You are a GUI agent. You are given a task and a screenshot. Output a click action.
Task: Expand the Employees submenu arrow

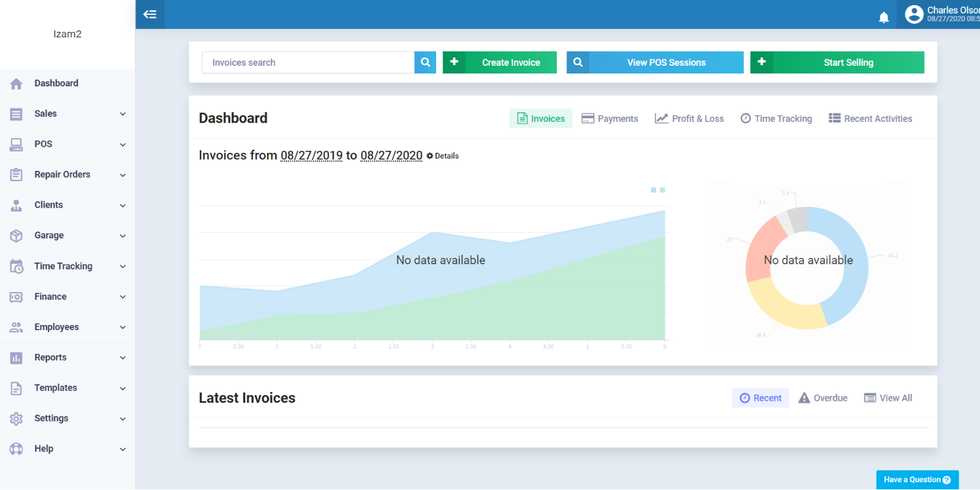coord(123,328)
